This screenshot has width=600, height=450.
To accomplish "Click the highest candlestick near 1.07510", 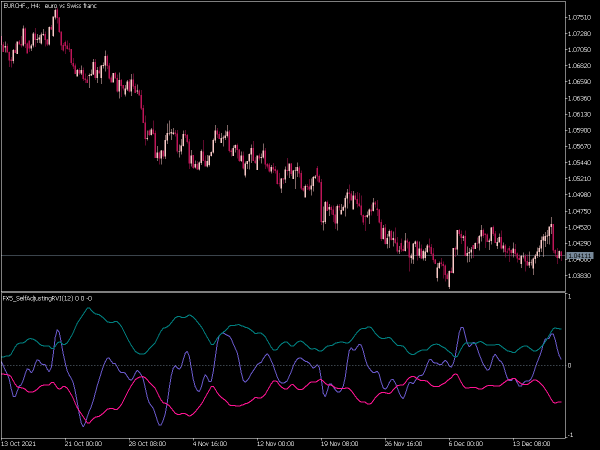I will tap(56, 19).
